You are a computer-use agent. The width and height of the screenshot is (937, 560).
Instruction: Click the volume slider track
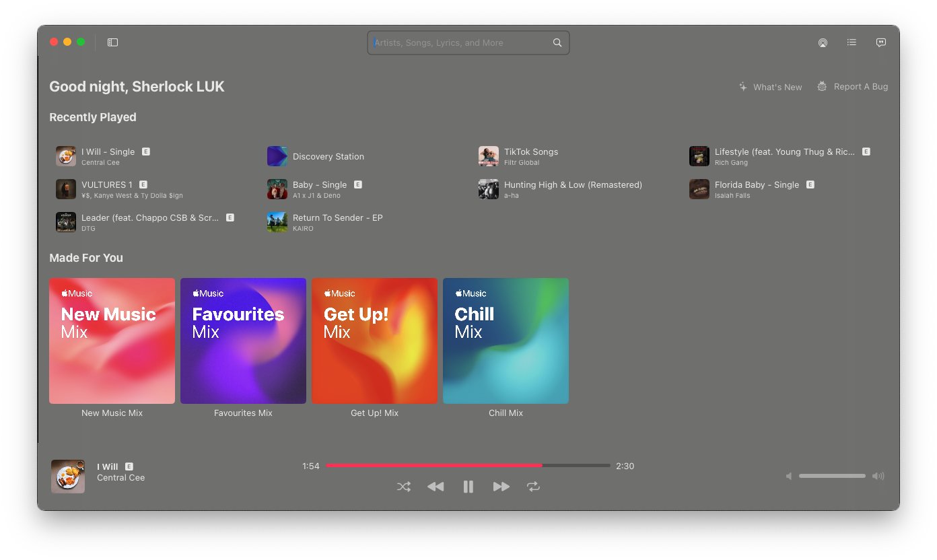(832, 477)
